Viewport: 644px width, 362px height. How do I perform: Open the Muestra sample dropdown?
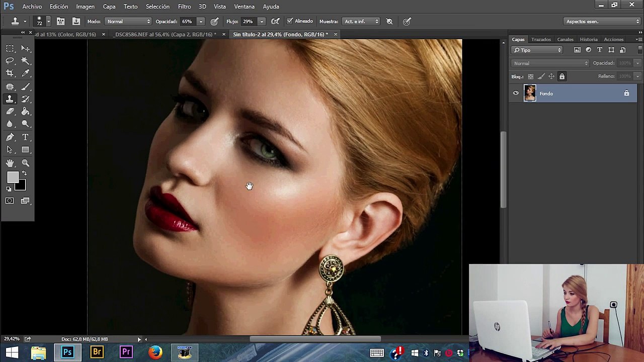(x=361, y=21)
